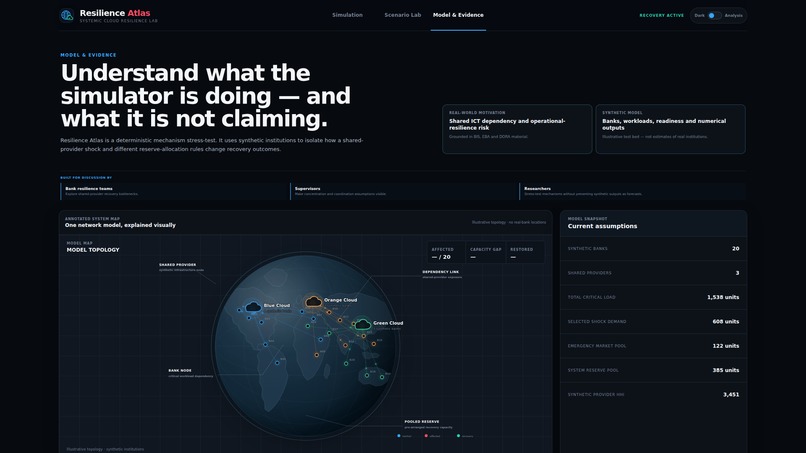
Task: Click the red affected legend dot
Action: point(426,436)
